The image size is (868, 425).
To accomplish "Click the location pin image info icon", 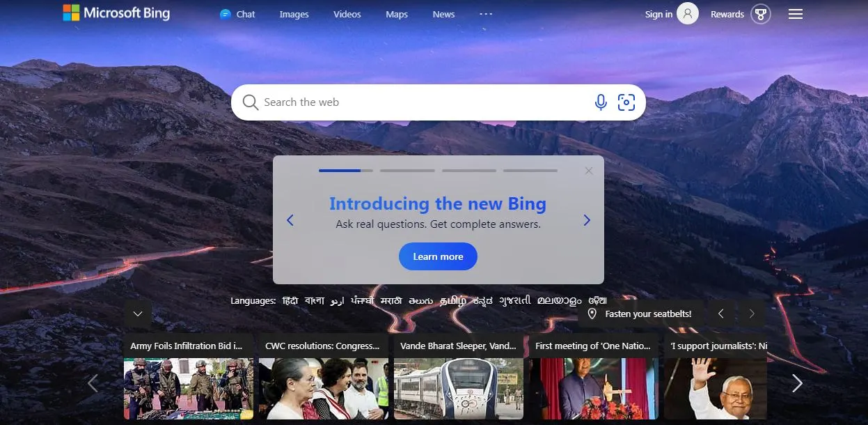I will point(592,314).
